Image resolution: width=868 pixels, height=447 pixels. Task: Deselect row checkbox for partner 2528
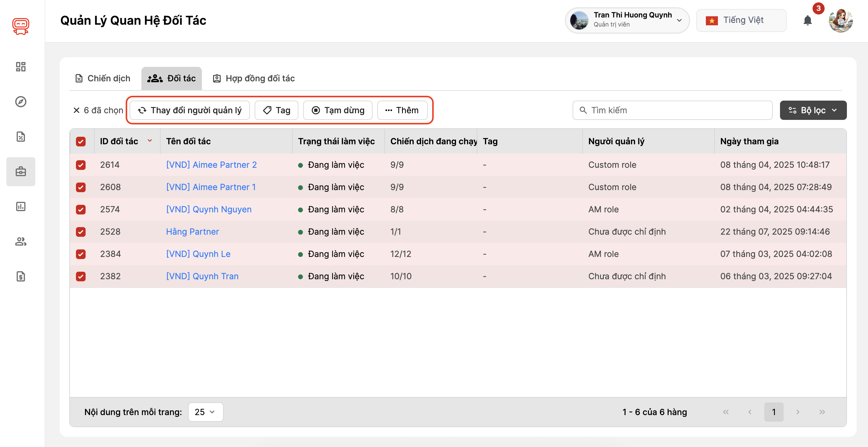(x=80, y=232)
